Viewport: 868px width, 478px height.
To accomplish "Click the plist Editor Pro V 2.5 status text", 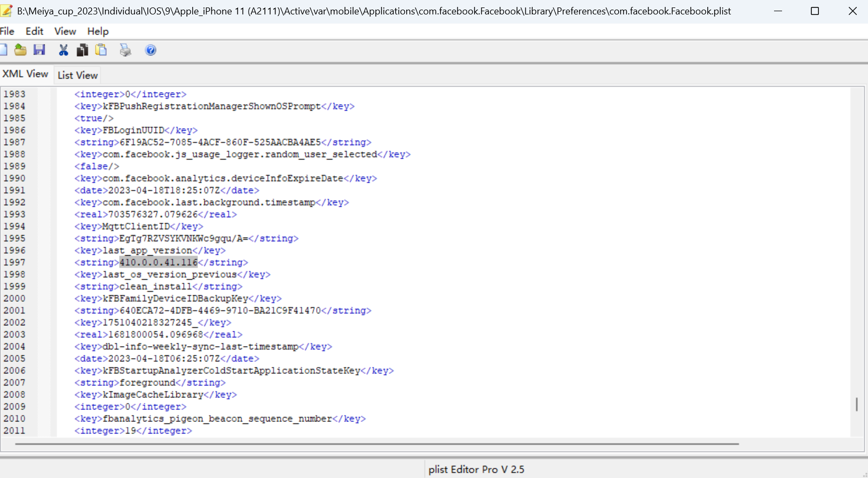I will click(476, 469).
